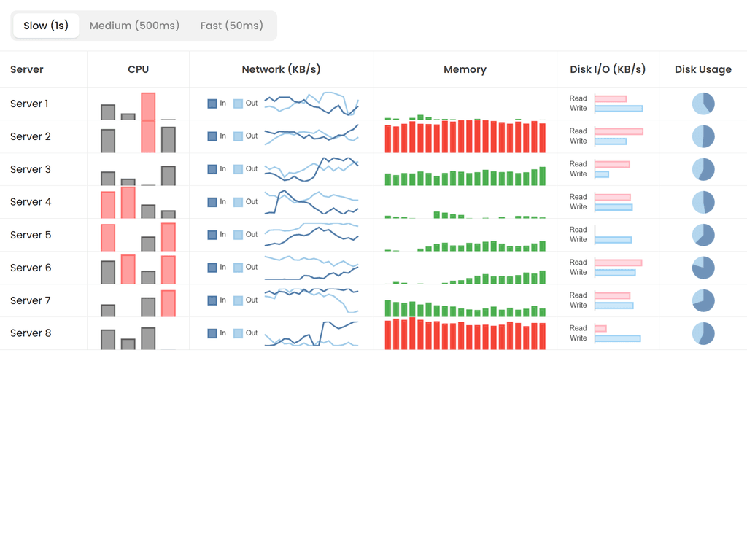The image size is (747, 560).
Task: Click the Server 7 row label
Action: point(30,300)
